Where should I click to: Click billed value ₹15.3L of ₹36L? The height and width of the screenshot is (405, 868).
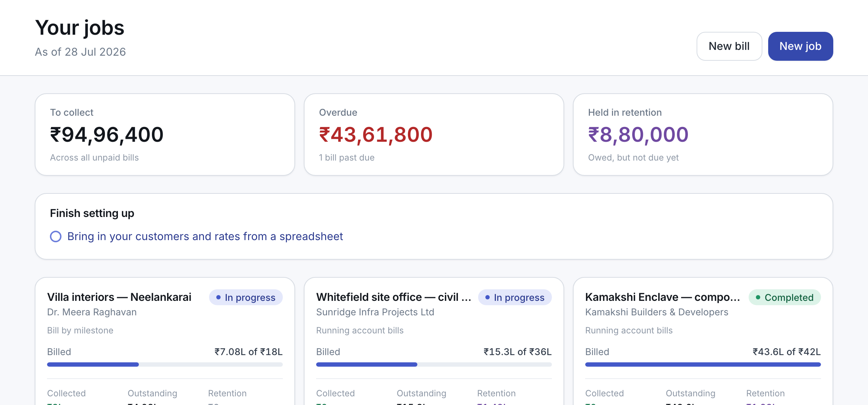point(518,352)
